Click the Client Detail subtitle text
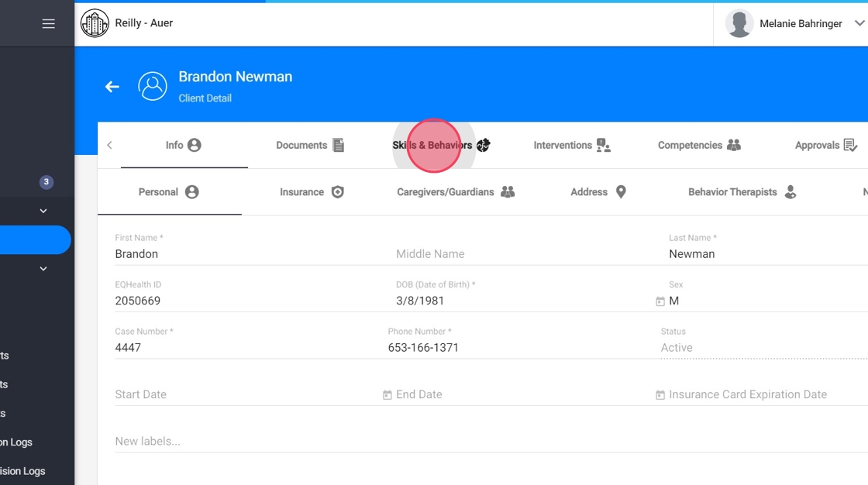 (205, 98)
